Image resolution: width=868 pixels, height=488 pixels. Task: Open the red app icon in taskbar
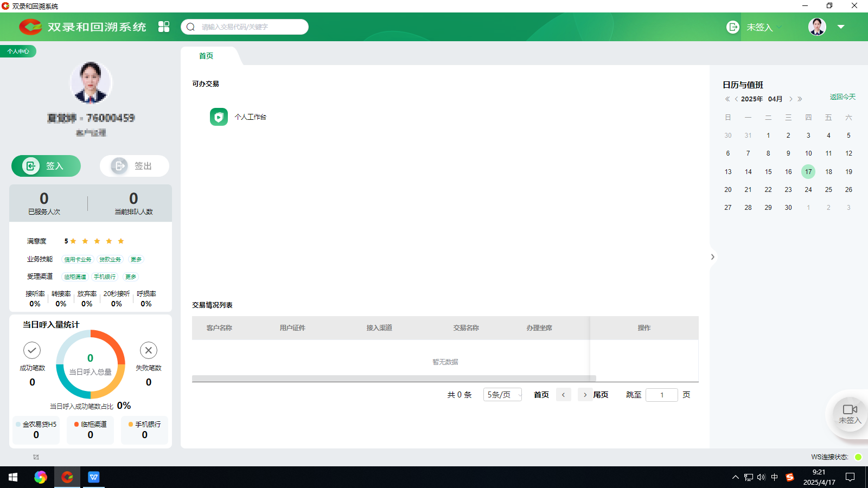pos(67,477)
